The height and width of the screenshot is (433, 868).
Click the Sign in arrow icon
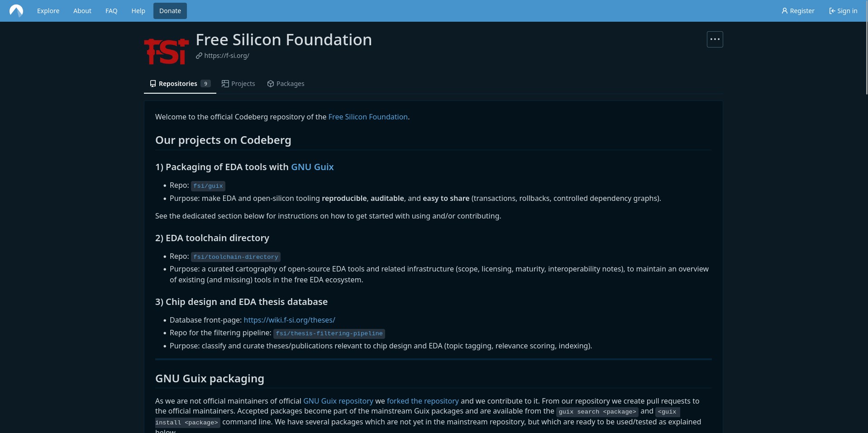click(x=832, y=11)
